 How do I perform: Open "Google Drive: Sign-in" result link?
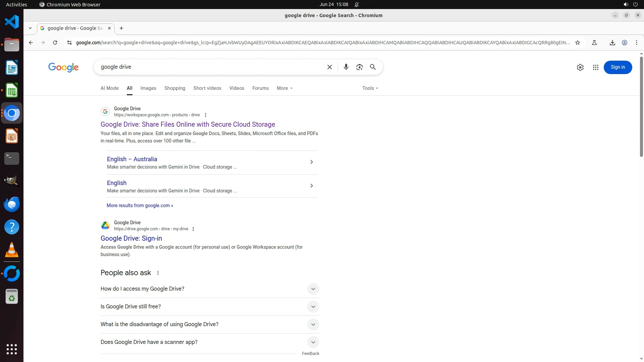click(x=131, y=238)
